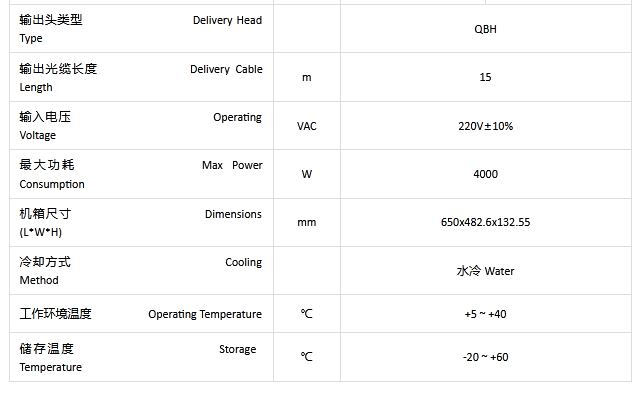Click the cable length value 15
The image size is (639, 393).
pos(485,77)
